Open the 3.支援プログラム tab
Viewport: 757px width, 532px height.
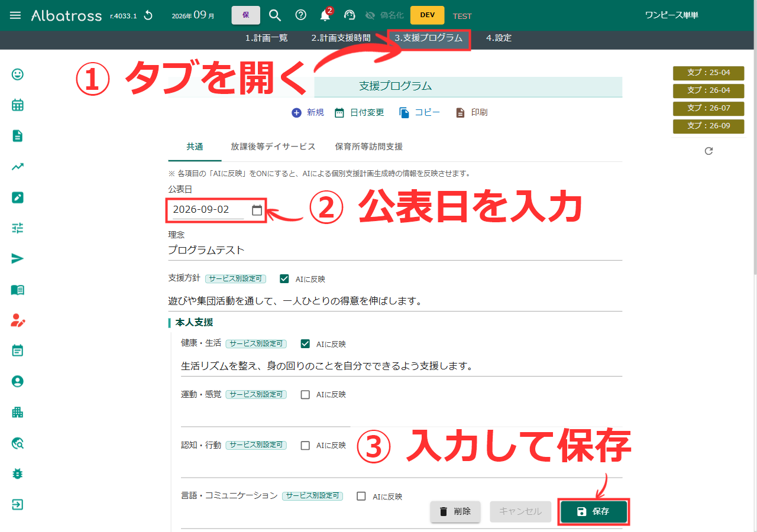click(x=429, y=38)
